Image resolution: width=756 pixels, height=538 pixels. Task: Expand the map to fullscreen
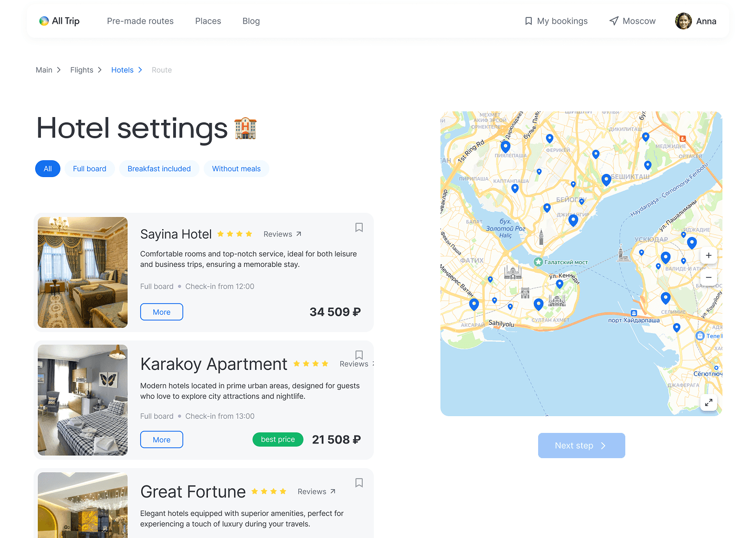click(709, 402)
